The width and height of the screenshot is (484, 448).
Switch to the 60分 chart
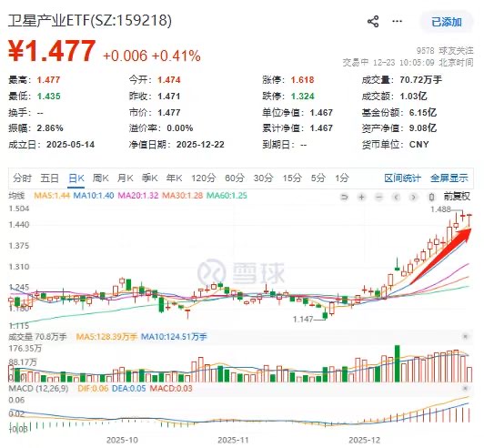coord(235,178)
